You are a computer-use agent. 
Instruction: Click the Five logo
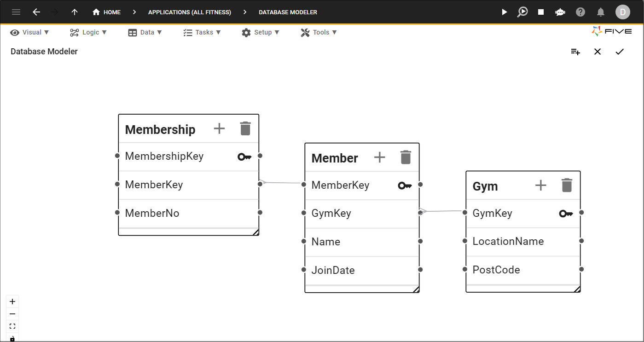[611, 31]
